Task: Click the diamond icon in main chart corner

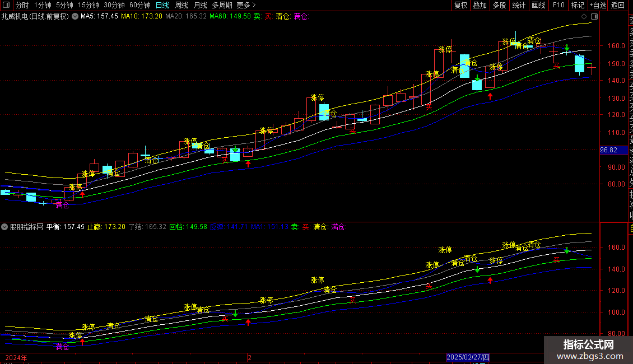Action: pyautogui.click(x=584, y=17)
